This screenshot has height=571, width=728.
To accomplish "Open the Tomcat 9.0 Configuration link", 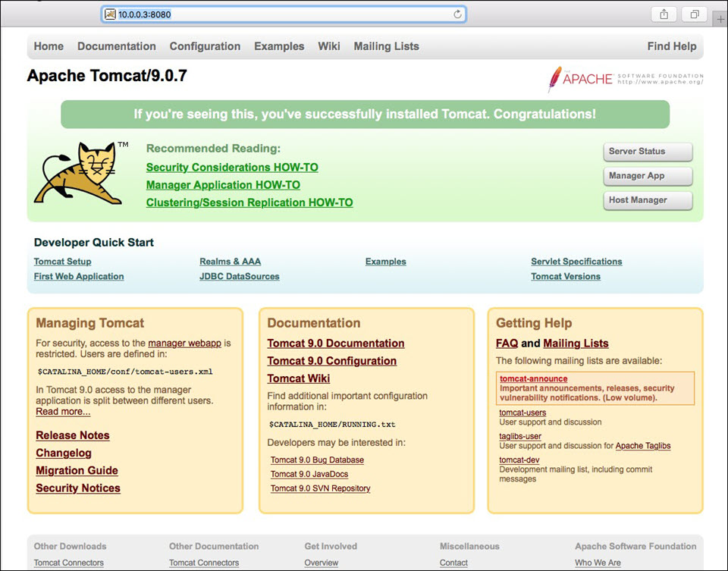I will click(x=331, y=361).
